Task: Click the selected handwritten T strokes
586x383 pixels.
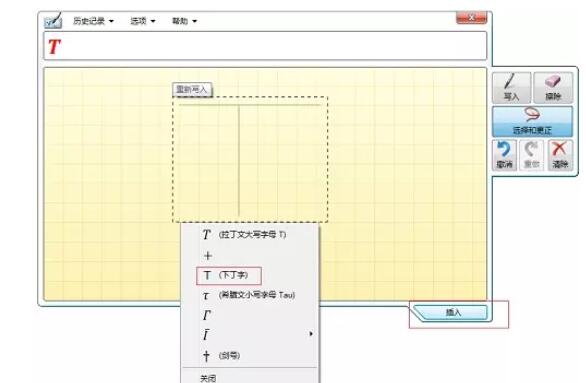Action: click(x=250, y=159)
